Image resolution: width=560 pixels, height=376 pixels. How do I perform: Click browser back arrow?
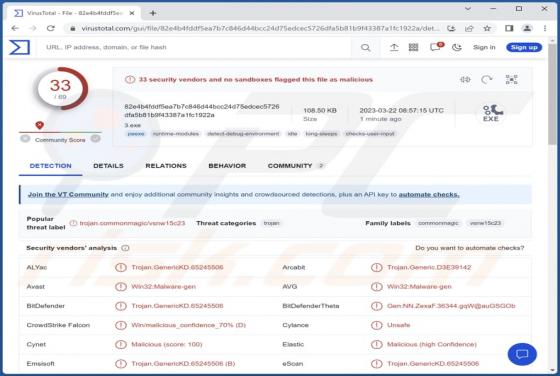(x=15, y=28)
